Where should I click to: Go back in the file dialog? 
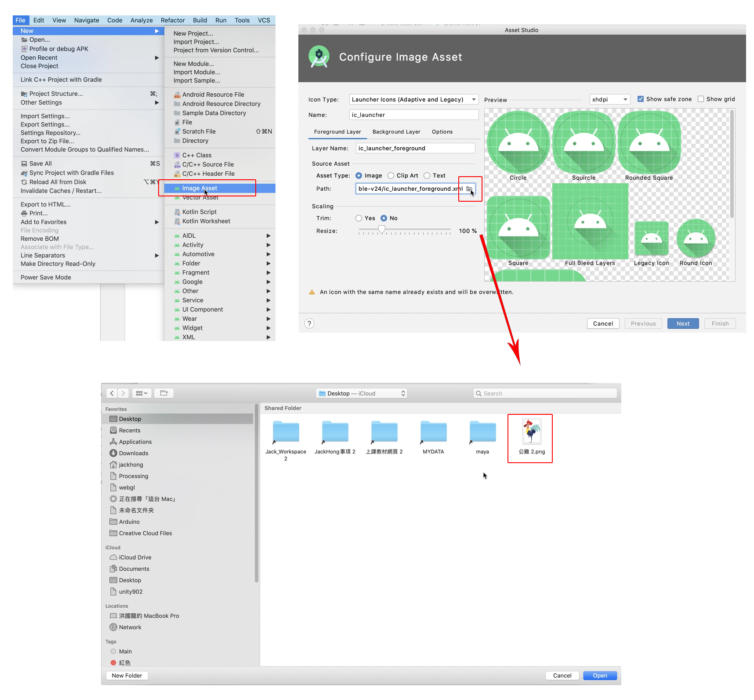point(112,393)
